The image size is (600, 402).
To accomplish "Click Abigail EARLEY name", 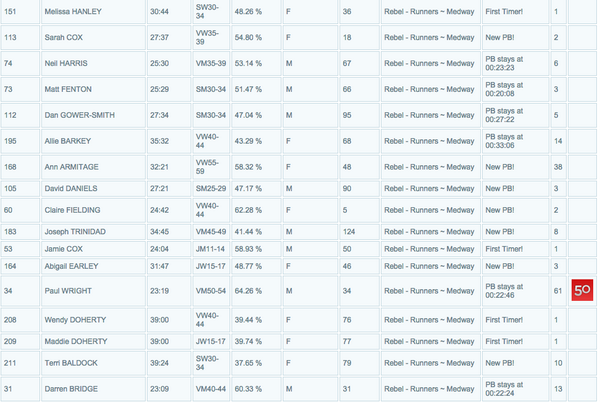I will coord(72,266).
